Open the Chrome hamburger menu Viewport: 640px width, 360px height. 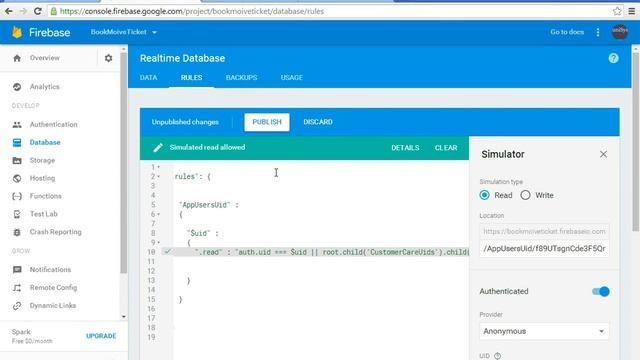coord(631,11)
